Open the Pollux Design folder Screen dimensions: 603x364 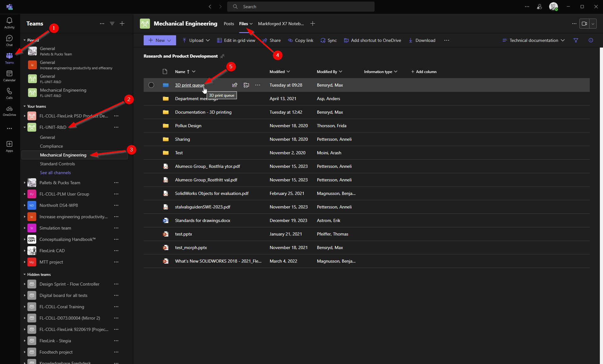tap(188, 126)
